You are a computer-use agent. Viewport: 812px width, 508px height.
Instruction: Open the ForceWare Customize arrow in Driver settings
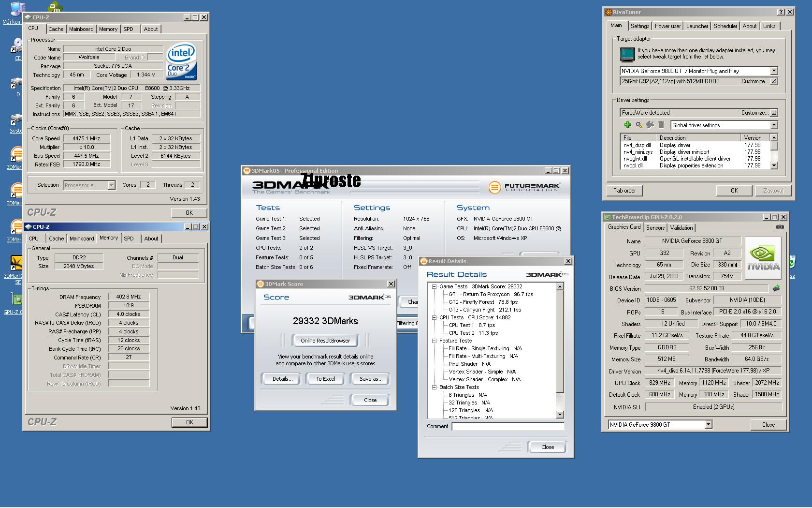pyautogui.click(x=774, y=113)
